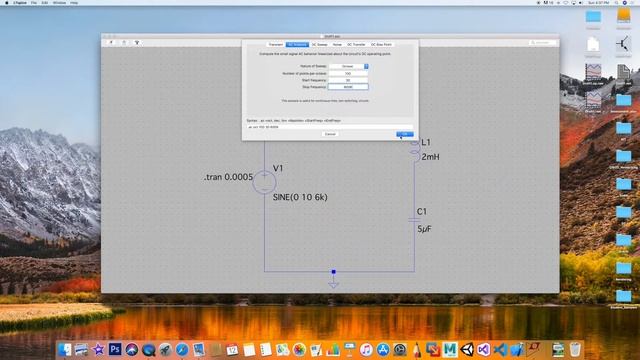Open Visual Studio purple icon in Dock

click(x=484, y=350)
